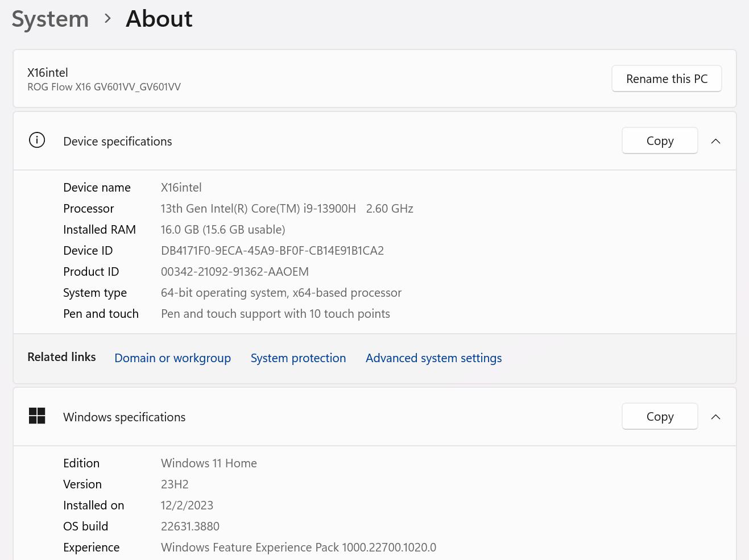Image resolution: width=749 pixels, height=560 pixels.
Task: Click the Pen and touch support value
Action: [275, 313]
